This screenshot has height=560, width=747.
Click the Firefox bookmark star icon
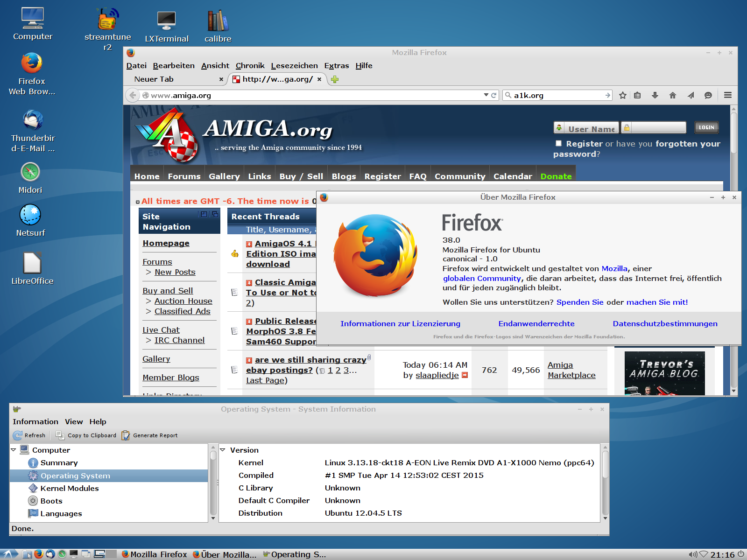click(x=622, y=95)
